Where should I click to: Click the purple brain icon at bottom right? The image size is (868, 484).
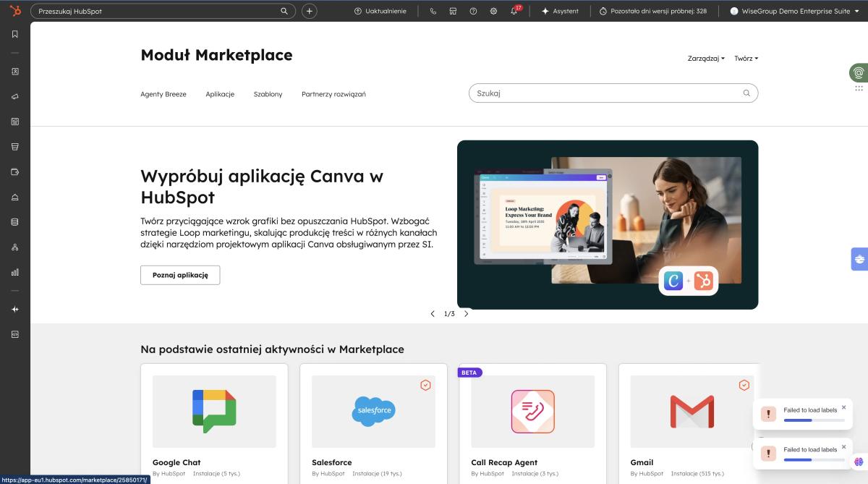pyautogui.click(x=859, y=462)
